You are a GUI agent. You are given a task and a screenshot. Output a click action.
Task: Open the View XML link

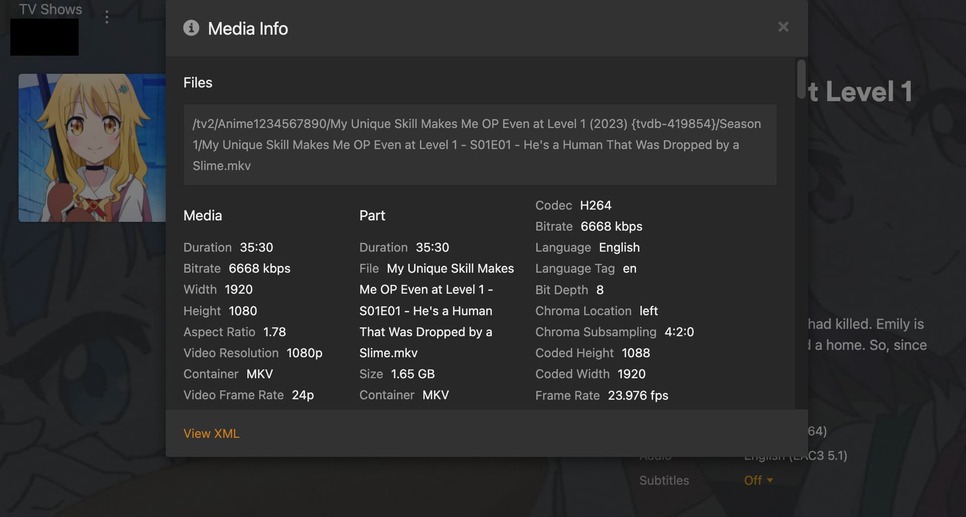coord(211,433)
